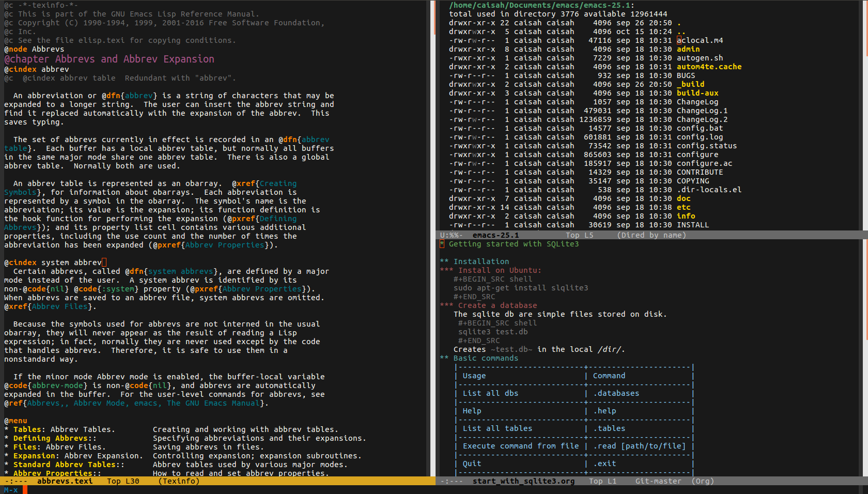Open the _build directory entry

click(x=690, y=84)
